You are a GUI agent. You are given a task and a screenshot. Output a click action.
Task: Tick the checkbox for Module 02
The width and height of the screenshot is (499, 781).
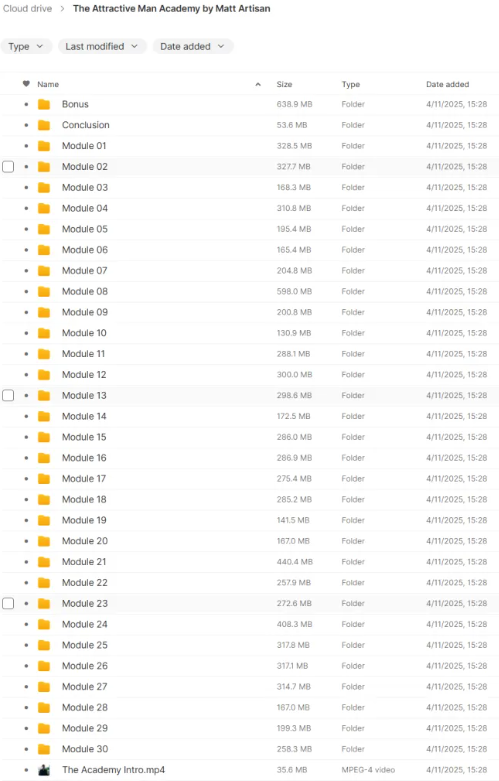coord(8,167)
